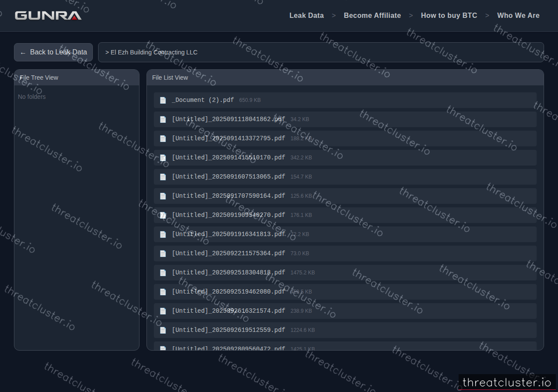The image size is (558, 392).
Task: Open file [Untitled]_2025092619512559.pdf
Action: point(345,330)
